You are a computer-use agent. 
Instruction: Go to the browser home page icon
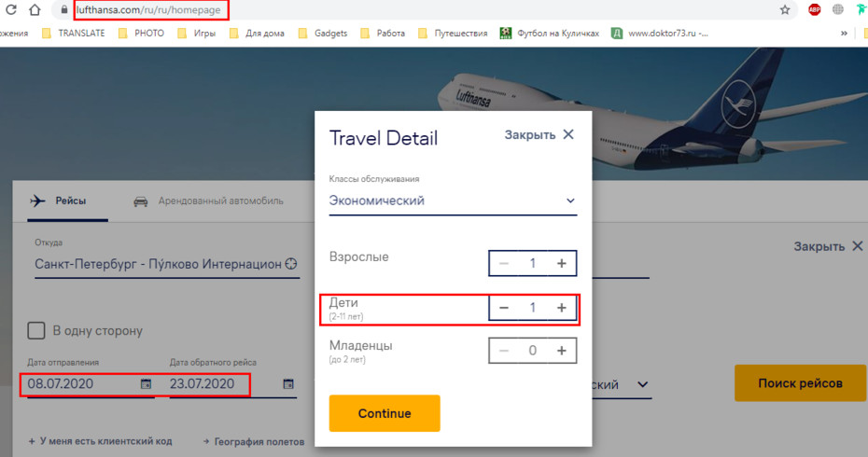[x=35, y=9]
